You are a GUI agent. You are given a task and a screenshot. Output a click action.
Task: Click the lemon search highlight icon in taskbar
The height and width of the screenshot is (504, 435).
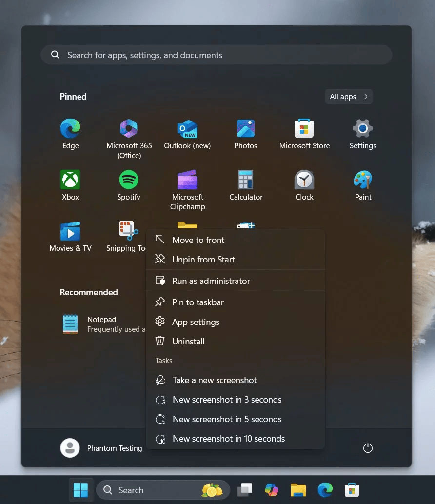[x=212, y=490]
